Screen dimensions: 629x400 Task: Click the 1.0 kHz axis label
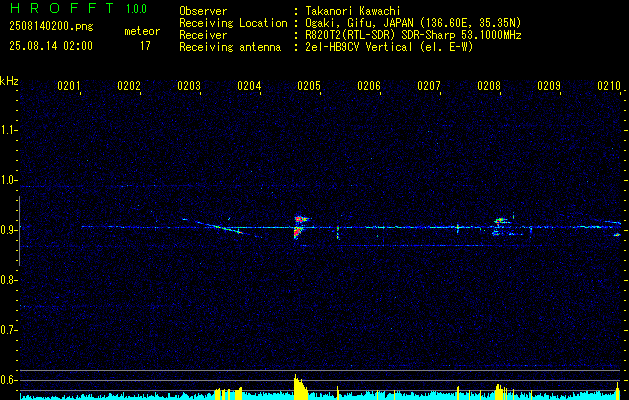click(x=8, y=180)
